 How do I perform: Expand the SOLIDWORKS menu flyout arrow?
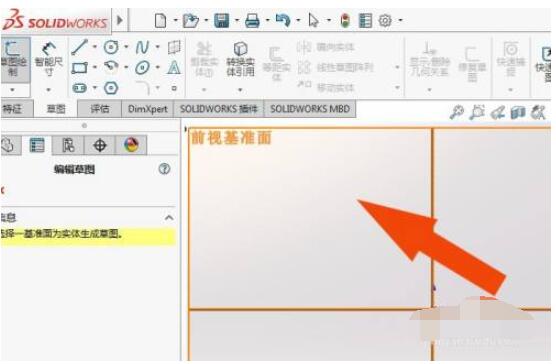[120, 20]
